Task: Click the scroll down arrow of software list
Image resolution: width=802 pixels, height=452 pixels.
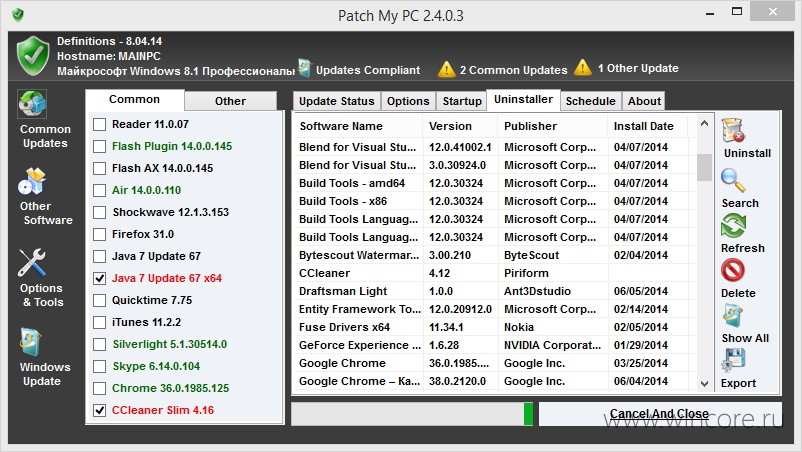Action: pyautogui.click(x=704, y=383)
